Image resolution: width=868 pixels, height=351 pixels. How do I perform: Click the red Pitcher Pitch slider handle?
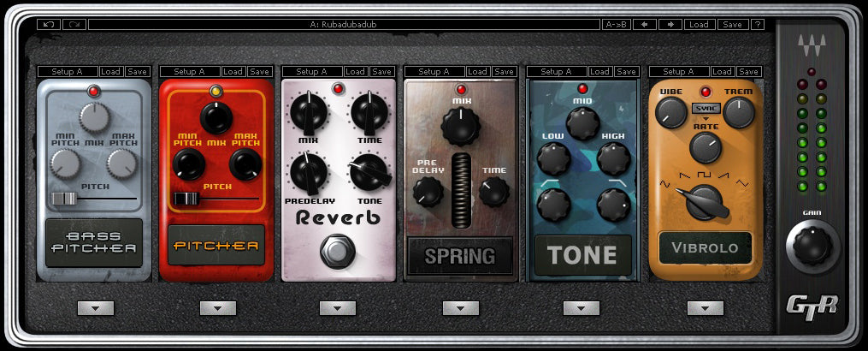tap(186, 199)
